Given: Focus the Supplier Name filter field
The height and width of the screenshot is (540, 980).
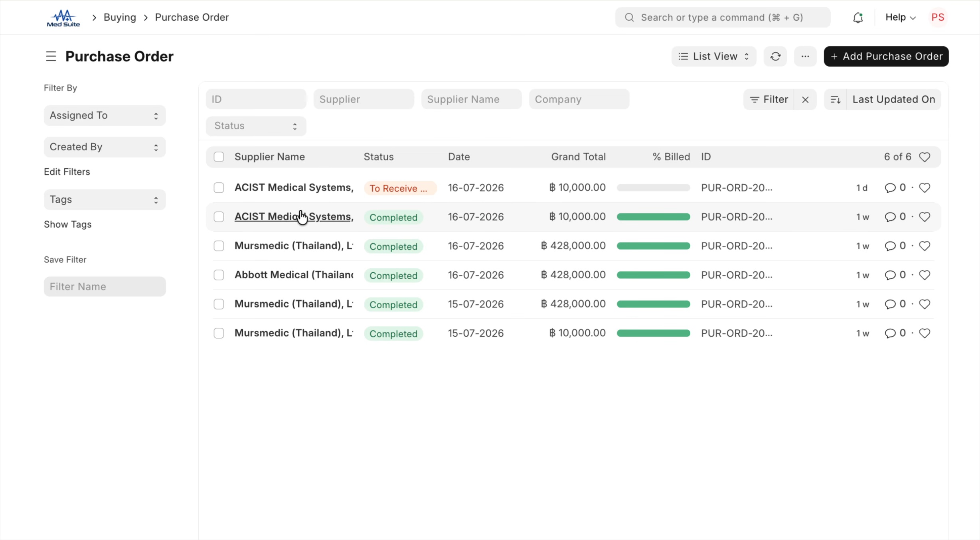Looking at the screenshot, I should click(x=471, y=99).
